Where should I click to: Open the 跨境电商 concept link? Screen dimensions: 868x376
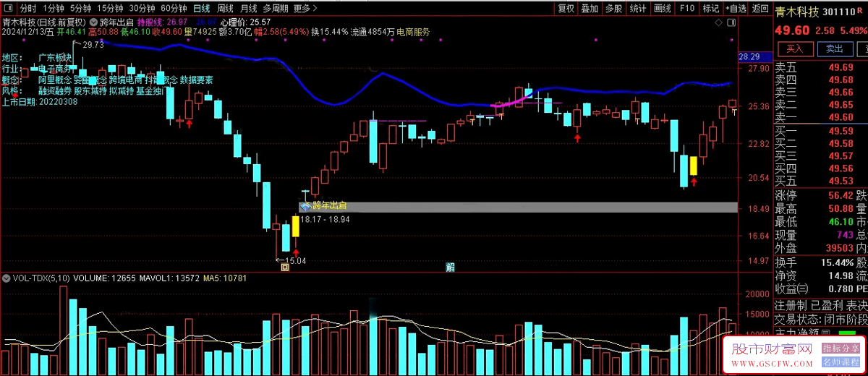[127, 80]
